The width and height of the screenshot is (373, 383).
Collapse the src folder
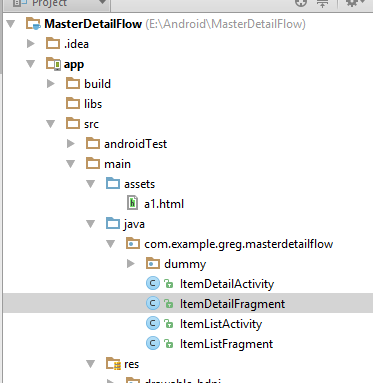(51, 124)
